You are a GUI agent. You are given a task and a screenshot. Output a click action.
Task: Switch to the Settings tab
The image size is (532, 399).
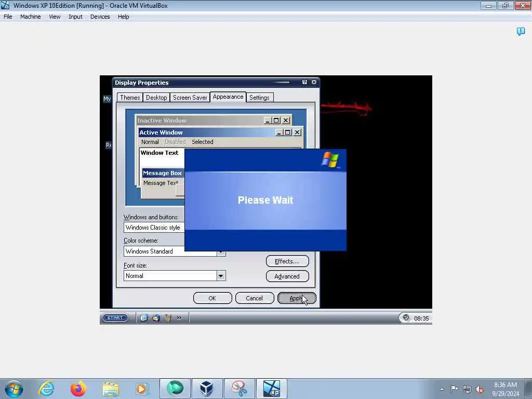[259, 98]
